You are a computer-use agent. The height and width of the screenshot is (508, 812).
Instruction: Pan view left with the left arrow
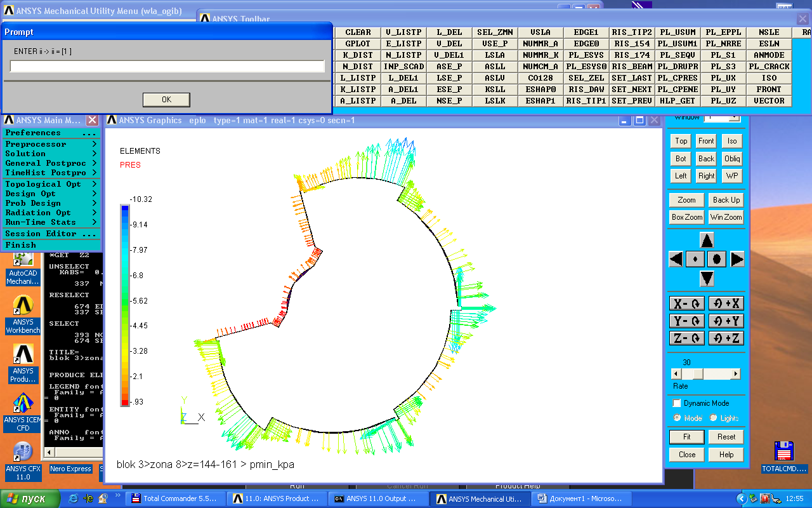tap(676, 259)
